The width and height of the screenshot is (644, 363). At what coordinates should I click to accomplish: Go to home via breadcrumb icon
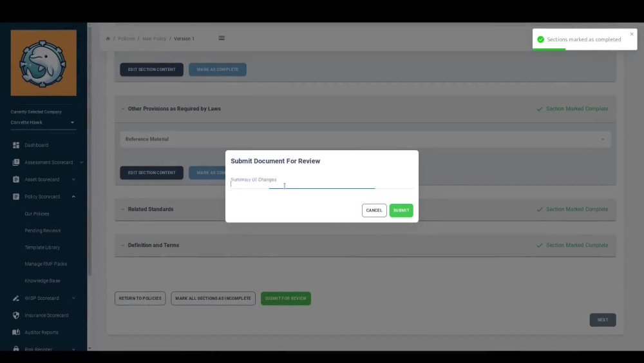[x=108, y=39]
